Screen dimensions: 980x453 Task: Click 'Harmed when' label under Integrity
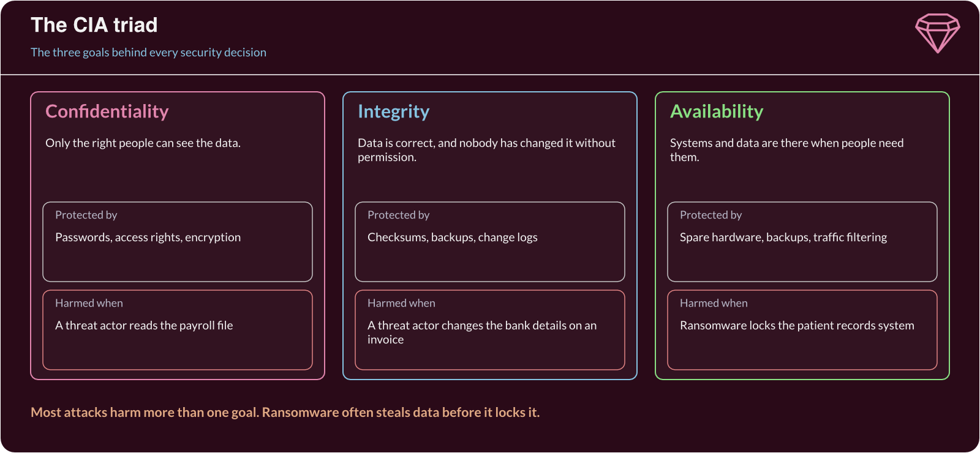pos(401,303)
